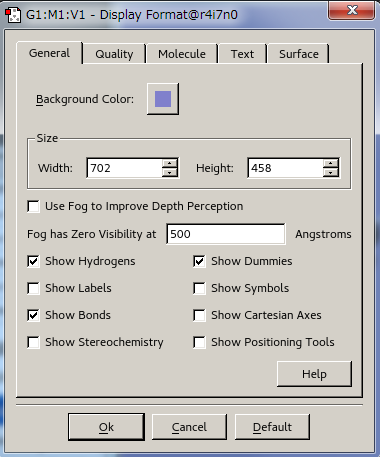This screenshot has height=457, width=380.
Task: Select the Surface tab
Action: pyautogui.click(x=299, y=54)
